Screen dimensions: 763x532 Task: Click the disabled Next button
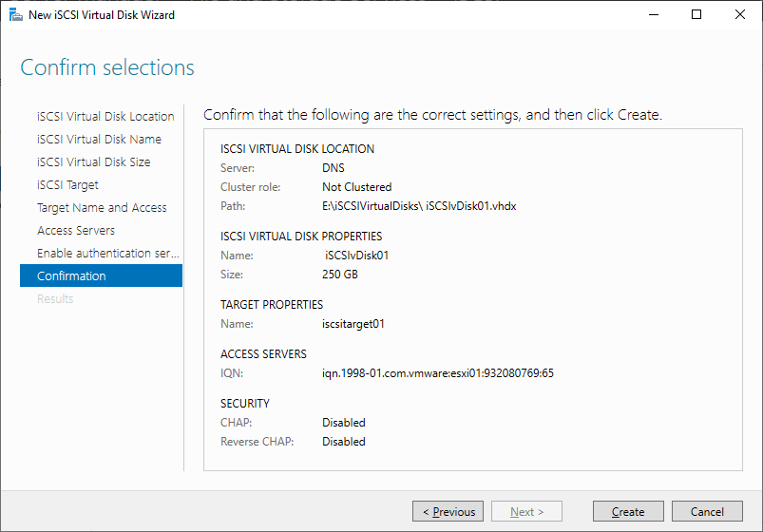pos(526,511)
